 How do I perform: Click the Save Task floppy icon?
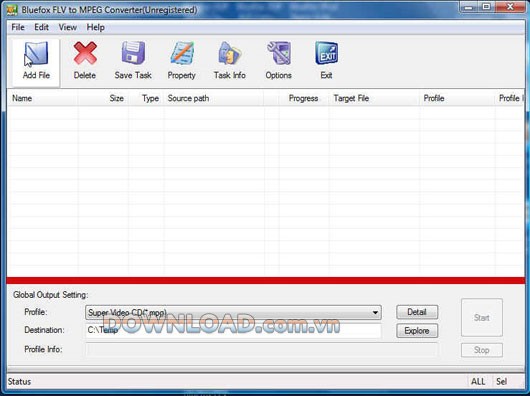[x=133, y=53]
